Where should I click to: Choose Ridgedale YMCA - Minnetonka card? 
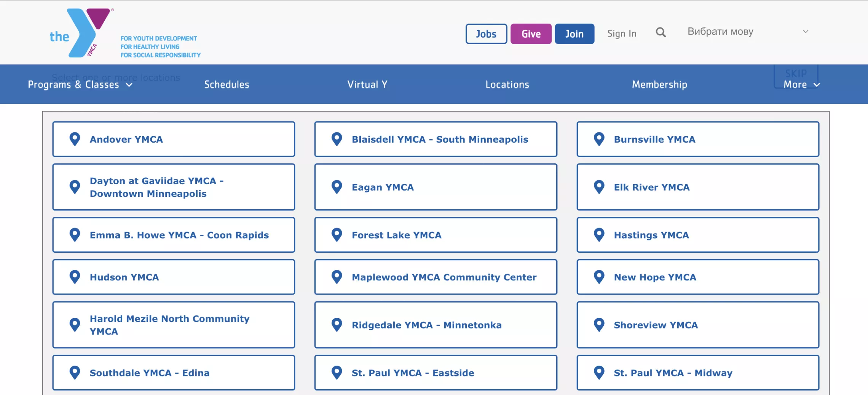(436, 325)
